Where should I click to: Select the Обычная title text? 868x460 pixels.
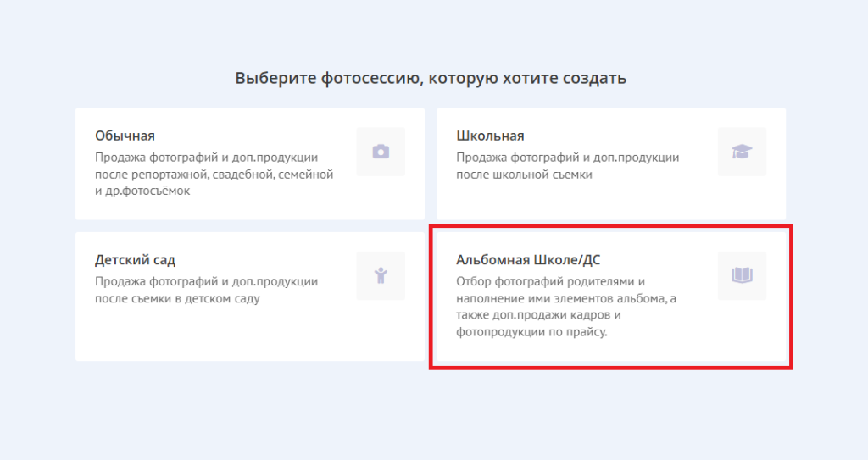click(x=125, y=136)
